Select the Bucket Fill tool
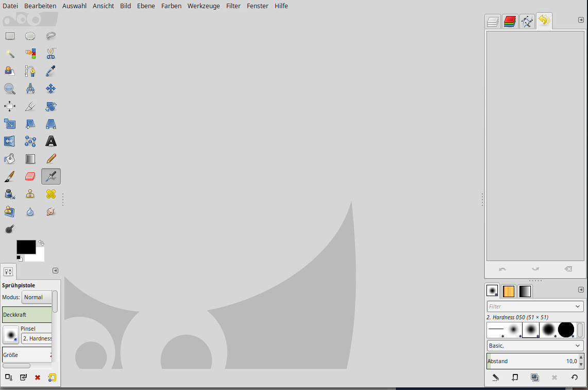 [x=10, y=159]
